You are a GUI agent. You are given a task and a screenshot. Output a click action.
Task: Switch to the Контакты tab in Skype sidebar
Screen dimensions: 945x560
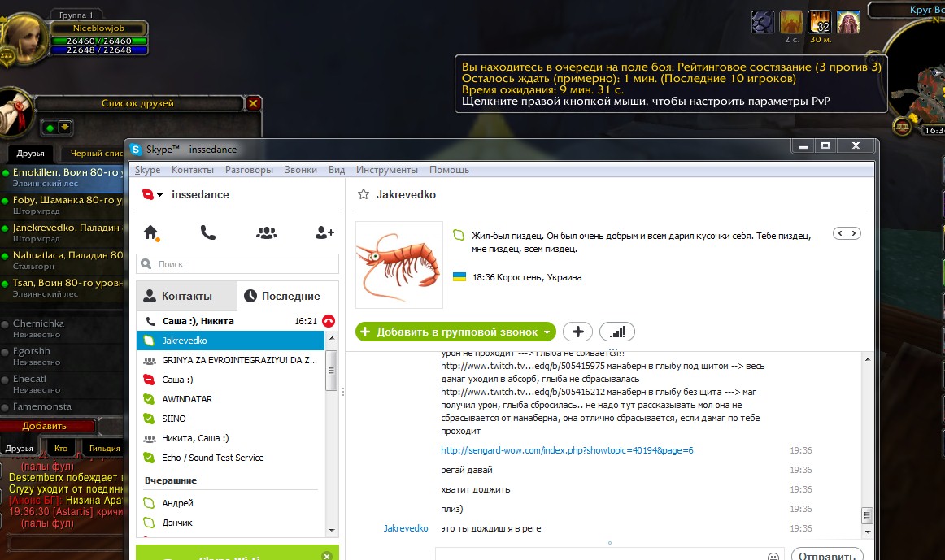[x=187, y=296]
